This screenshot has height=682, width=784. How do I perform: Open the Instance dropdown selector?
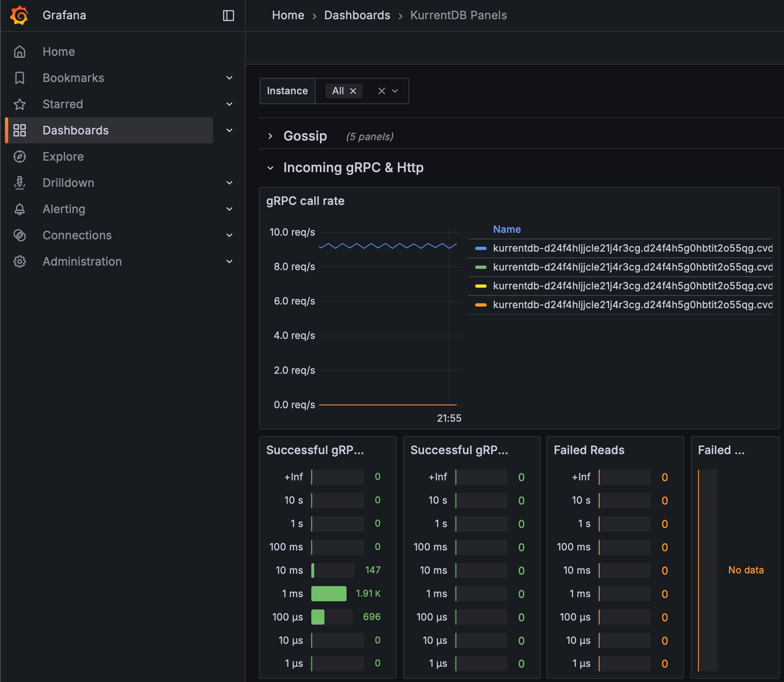click(394, 91)
